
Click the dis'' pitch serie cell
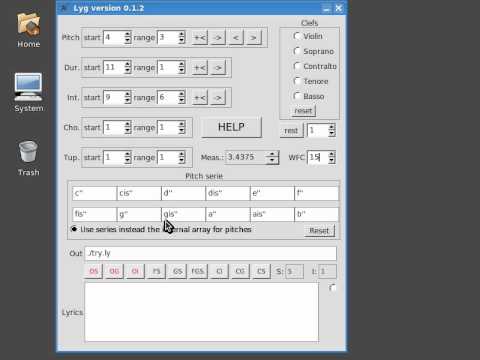click(228, 193)
